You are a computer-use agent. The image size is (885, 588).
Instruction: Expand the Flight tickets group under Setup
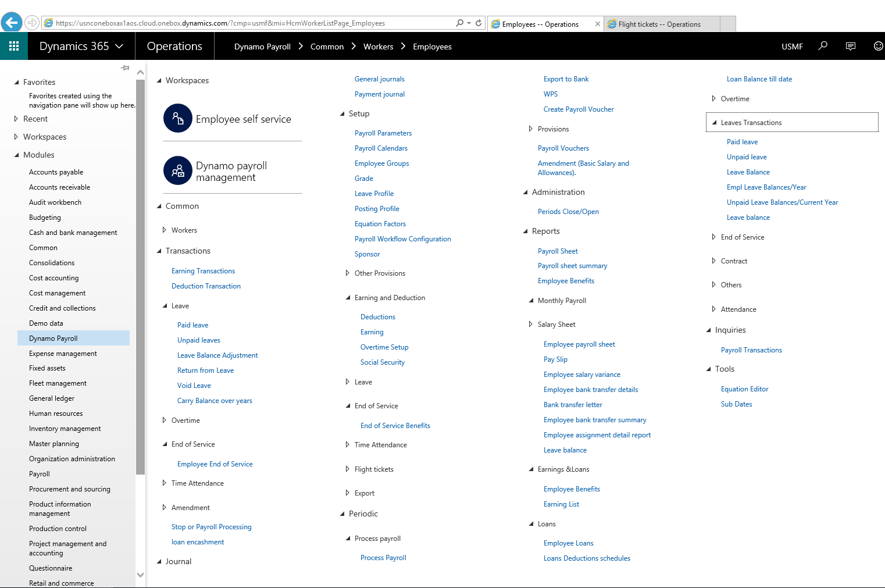tap(348, 469)
